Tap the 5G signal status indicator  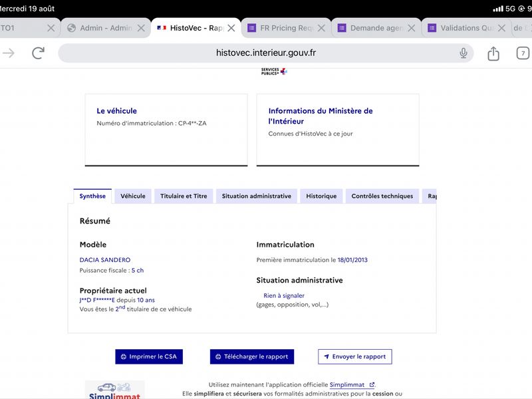(x=510, y=9)
